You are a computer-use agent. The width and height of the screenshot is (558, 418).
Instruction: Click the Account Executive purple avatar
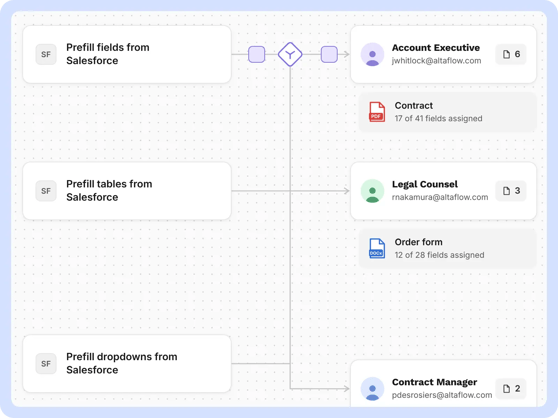(372, 54)
